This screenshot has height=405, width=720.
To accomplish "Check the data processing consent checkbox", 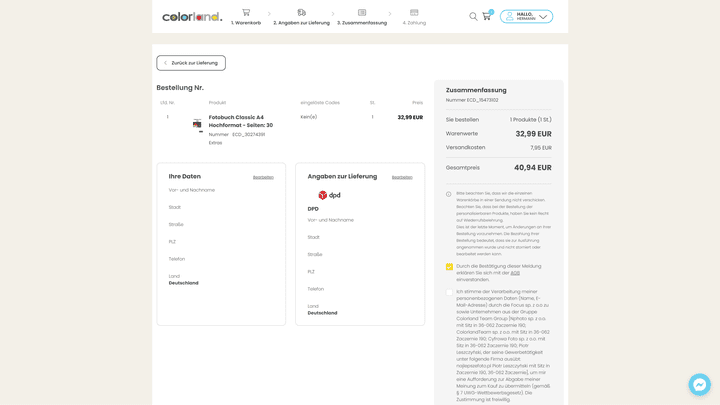I will (449, 292).
